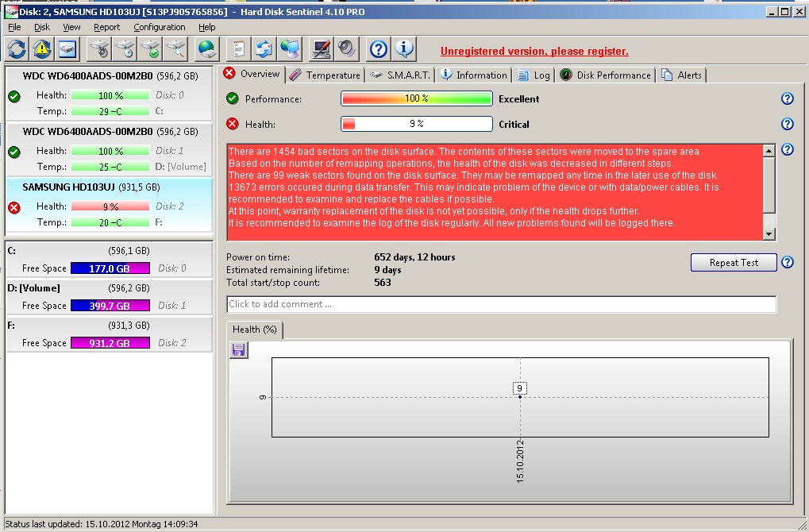The height and width of the screenshot is (532, 809).
Task: Open the Disk menu
Action: click(x=42, y=27)
